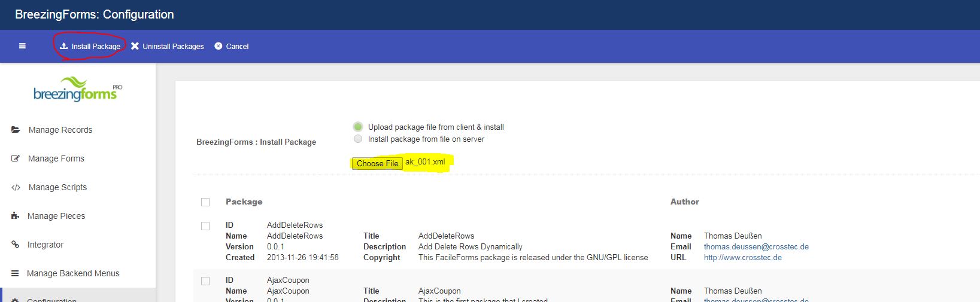Click the breezingforms PRO logo

[78, 89]
